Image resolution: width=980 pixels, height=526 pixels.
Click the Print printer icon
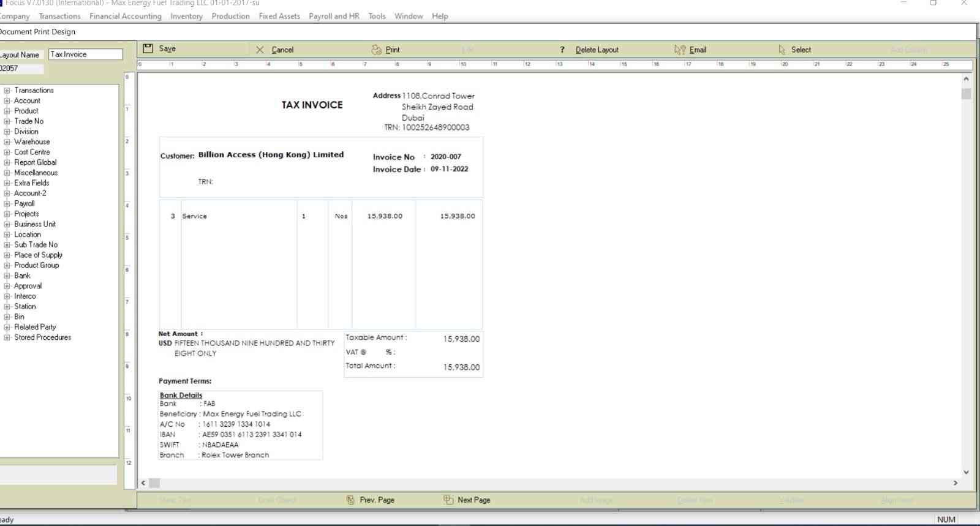point(376,50)
